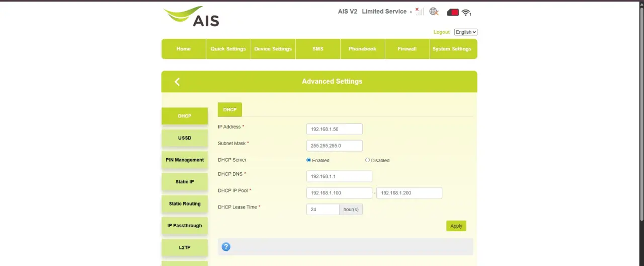Click the DHCP Lease Time input field

[323, 209]
